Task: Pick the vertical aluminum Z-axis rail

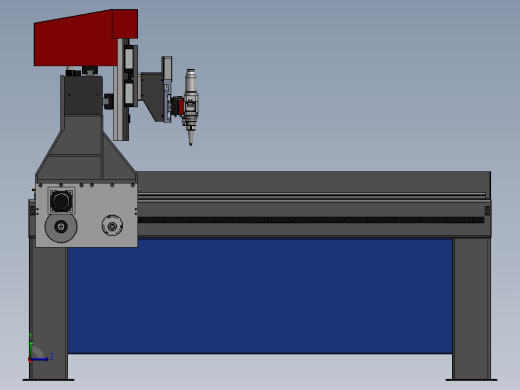Action: click(121, 90)
